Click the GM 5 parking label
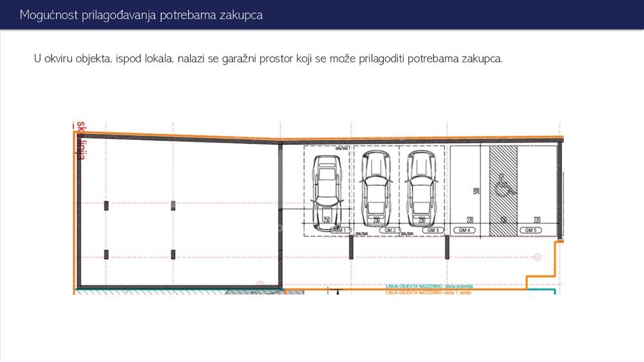The width and height of the screenshot is (644, 362). pos(531,230)
